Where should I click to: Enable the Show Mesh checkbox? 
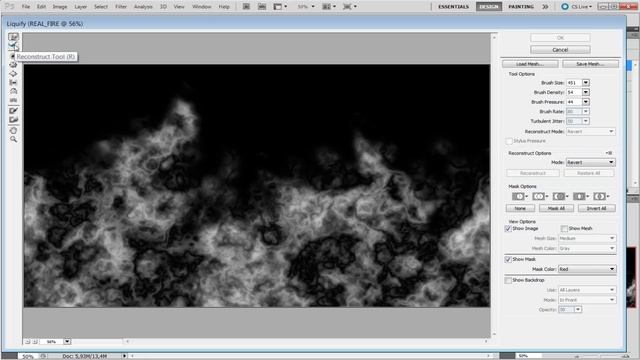(564, 229)
